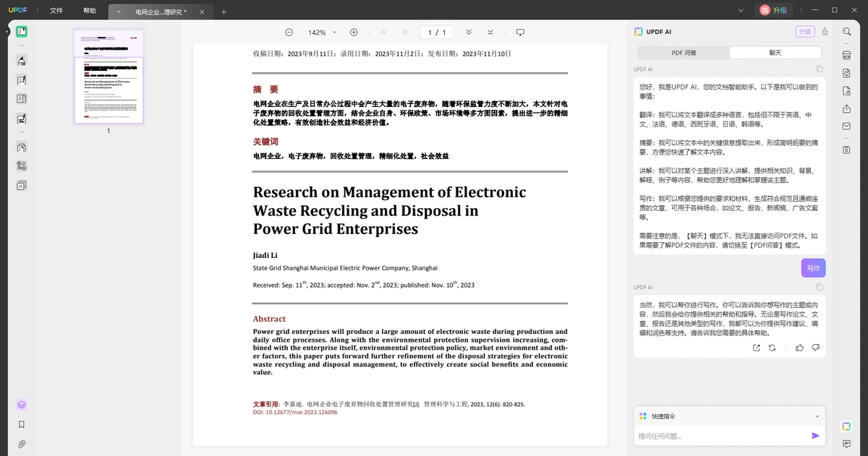Image resolution: width=868 pixels, height=456 pixels.
Task: Select the Crop Pages tool
Action: coord(22,166)
